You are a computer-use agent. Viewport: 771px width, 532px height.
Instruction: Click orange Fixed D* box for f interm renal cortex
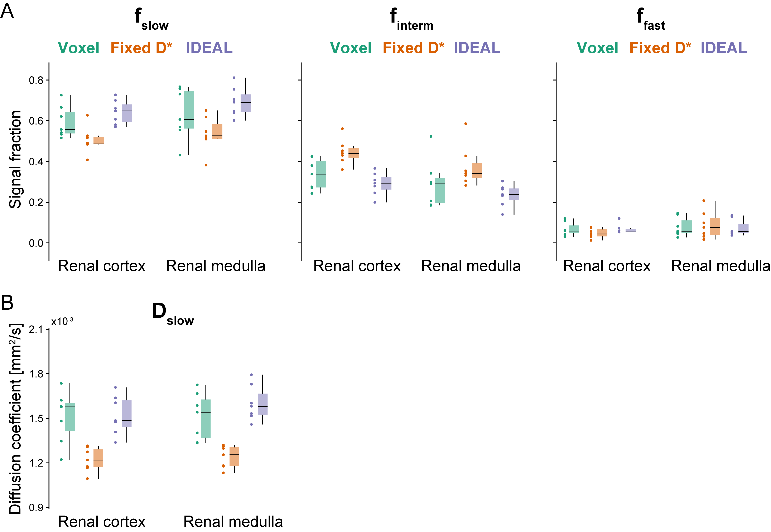click(353, 153)
